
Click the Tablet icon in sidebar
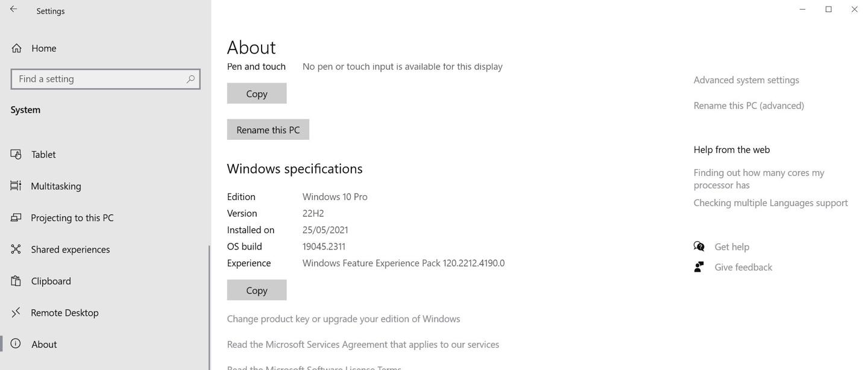[16, 154]
